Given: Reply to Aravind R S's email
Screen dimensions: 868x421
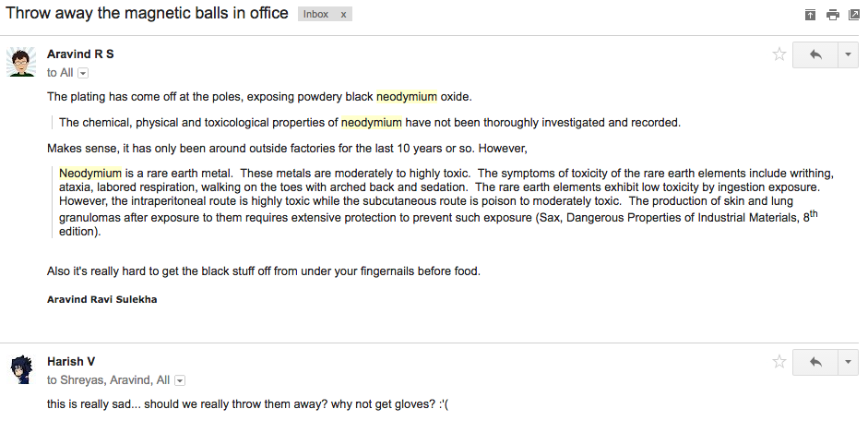Looking at the screenshot, I should (814, 54).
